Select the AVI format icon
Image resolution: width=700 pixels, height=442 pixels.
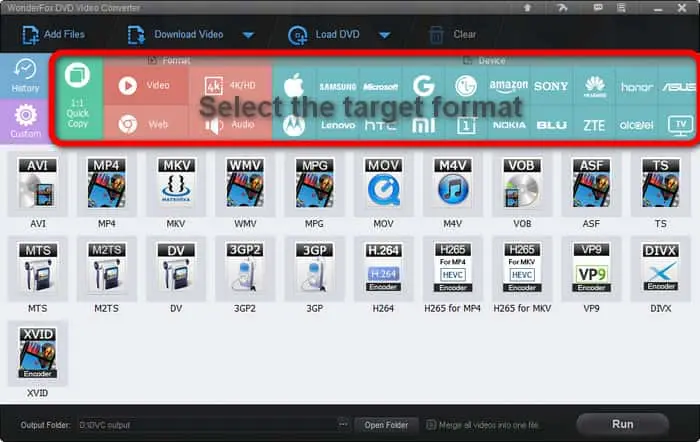pos(38,184)
